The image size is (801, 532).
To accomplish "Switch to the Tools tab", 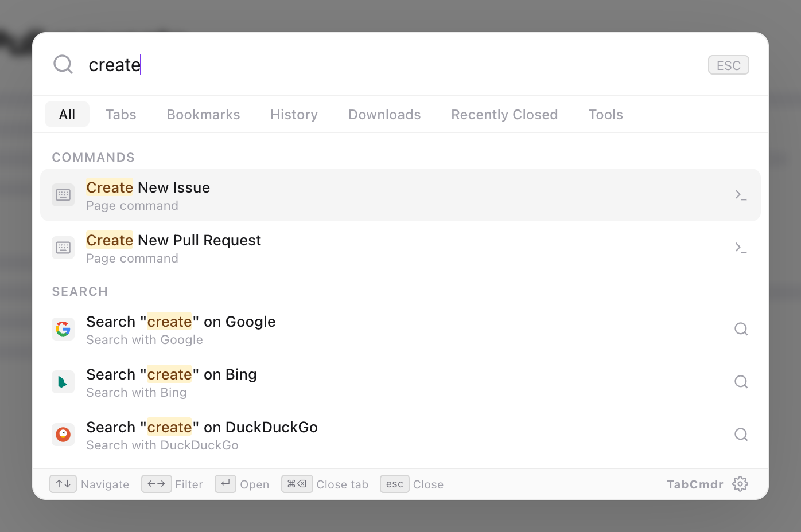I will tap(605, 115).
